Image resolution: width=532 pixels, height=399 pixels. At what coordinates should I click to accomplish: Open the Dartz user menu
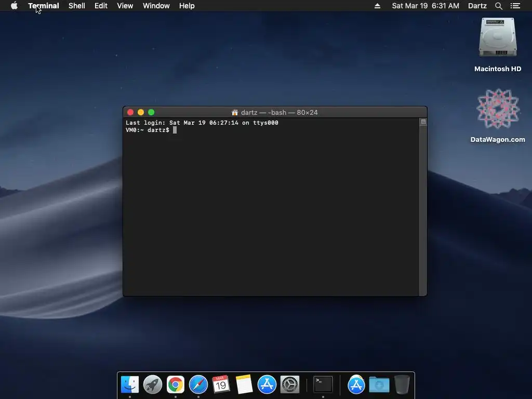(x=477, y=6)
